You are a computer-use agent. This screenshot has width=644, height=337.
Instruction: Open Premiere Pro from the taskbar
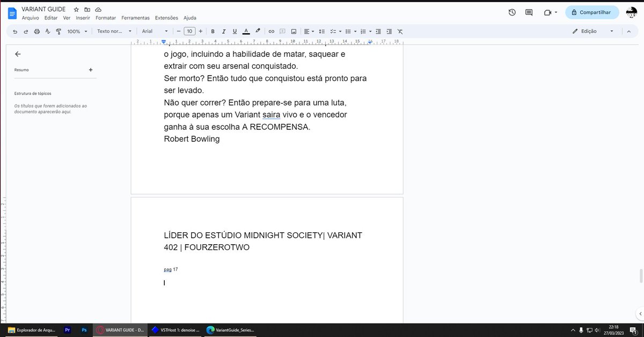click(x=68, y=330)
